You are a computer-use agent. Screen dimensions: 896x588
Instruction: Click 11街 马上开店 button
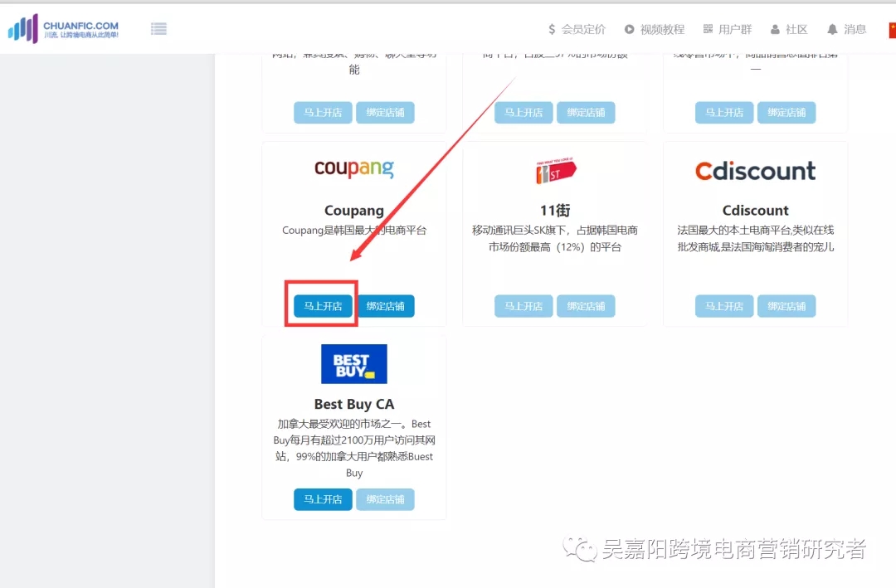pos(523,306)
